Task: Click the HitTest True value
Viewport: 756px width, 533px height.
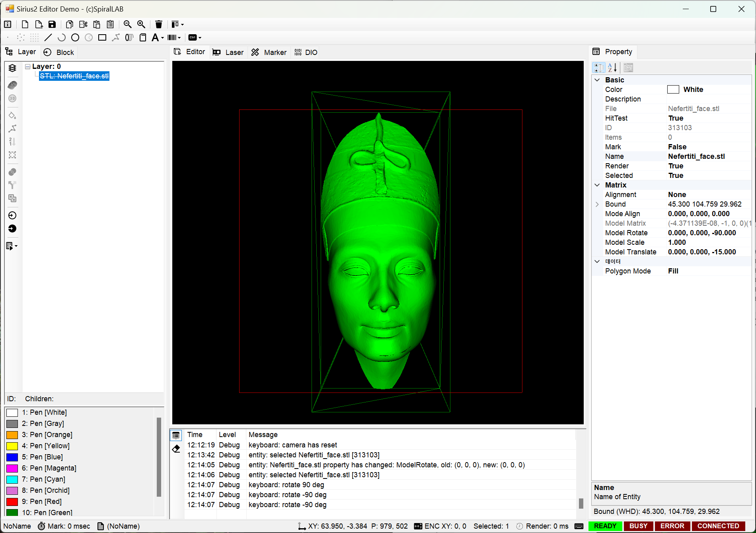Action: click(709, 118)
